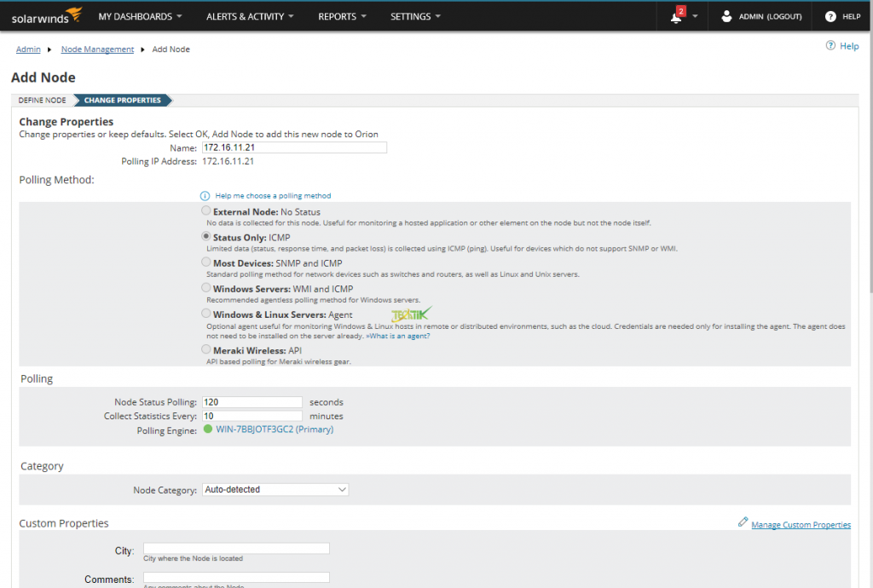Open Manage Custom Properties
The image size is (873, 588).
pyautogui.click(x=801, y=524)
